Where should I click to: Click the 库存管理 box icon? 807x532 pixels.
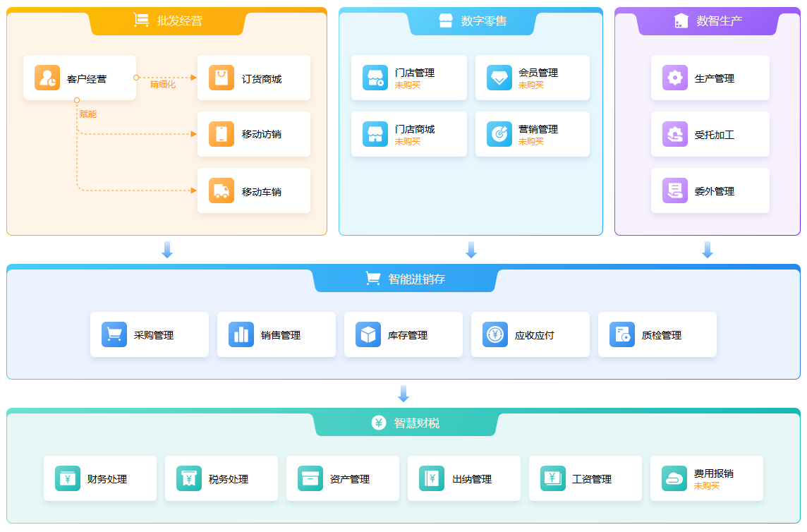368,334
